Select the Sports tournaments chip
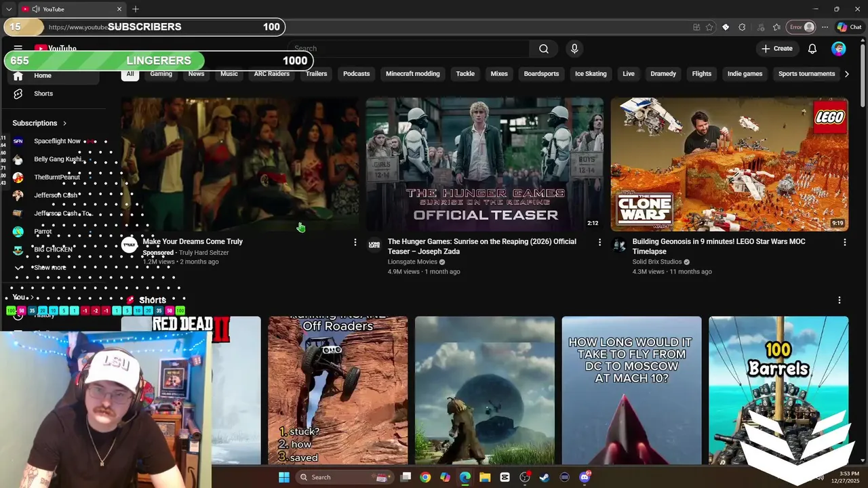 click(806, 74)
